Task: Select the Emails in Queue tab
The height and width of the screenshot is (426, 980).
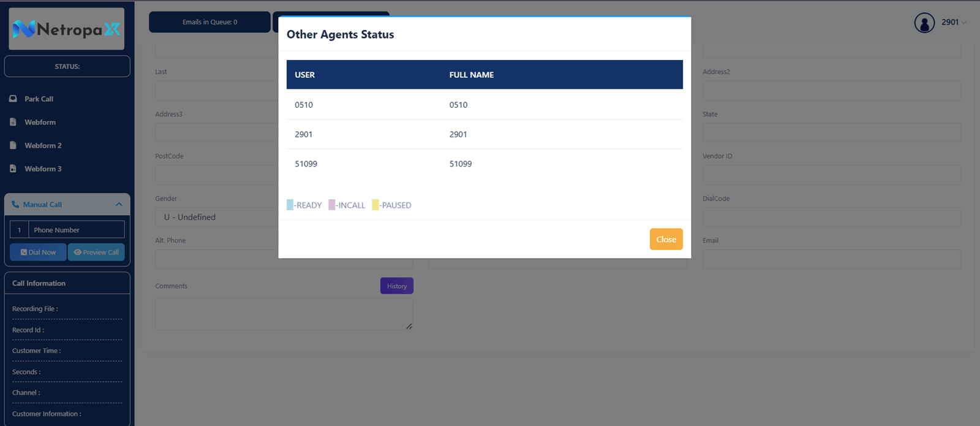Action: [x=209, y=22]
